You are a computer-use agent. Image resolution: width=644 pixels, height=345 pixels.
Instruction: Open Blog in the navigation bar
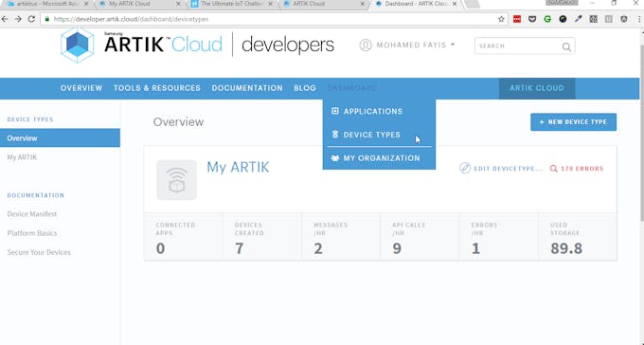coord(305,88)
